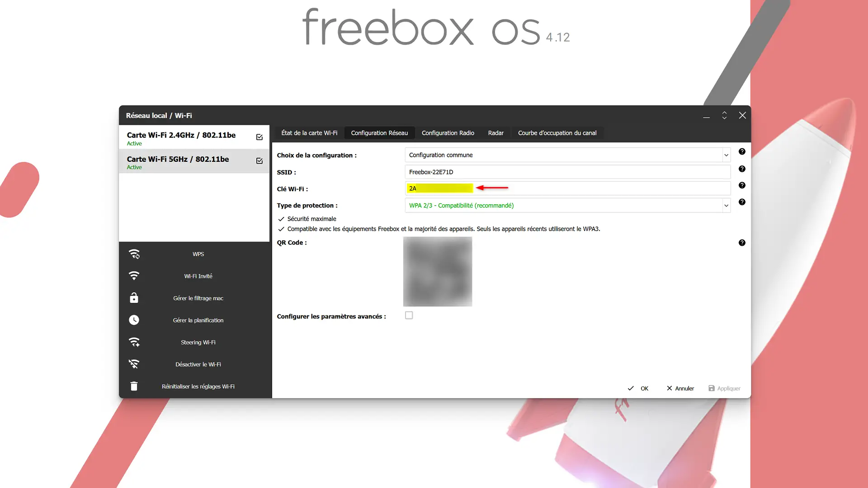Click the floppy disk icon of Appliquer
Image resolution: width=868 pixels, height=488 pixels.
[x=712, y=388]
